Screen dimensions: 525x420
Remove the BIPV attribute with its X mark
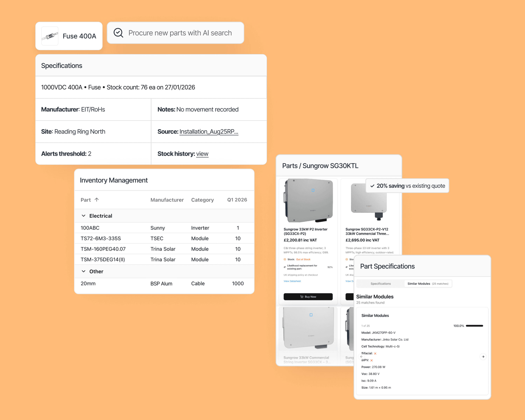pyautogui.click(x=371, y=360)
